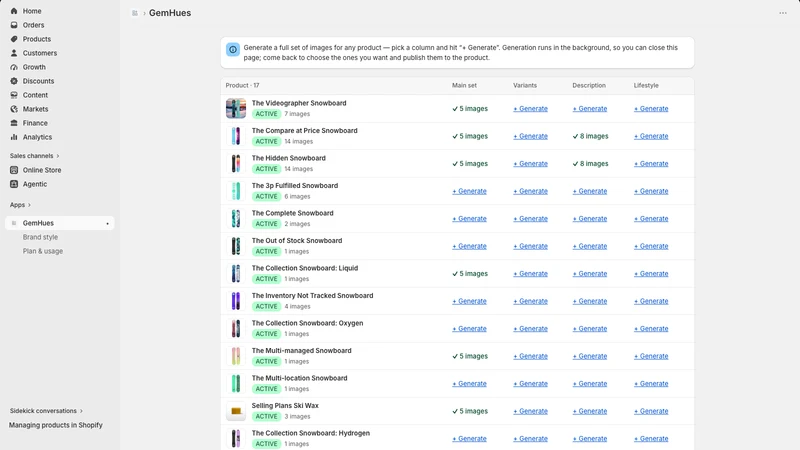View 5 images for Selling Plans Ski Wax
Screen dimensions: 800x450
(470, 412)
